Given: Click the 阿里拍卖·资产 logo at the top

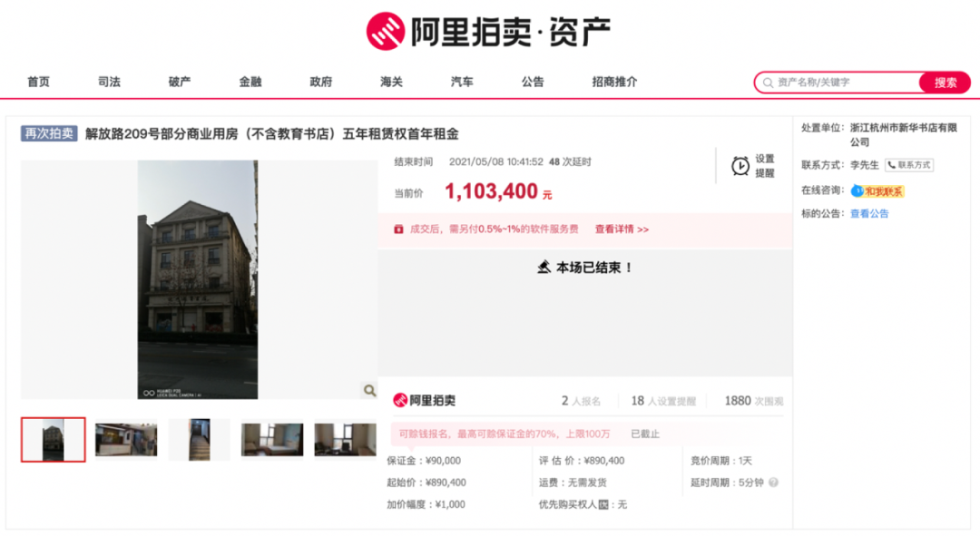Looking at the screenshot, I should pos(488,31).
